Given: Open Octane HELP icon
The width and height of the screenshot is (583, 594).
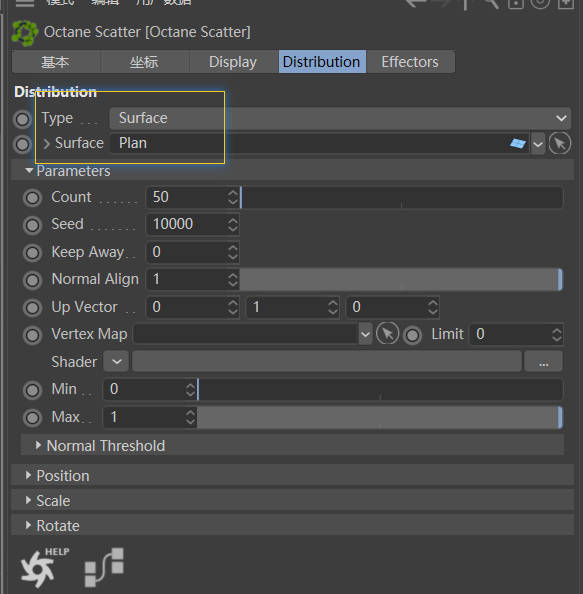Looking at the screenshot, I should pyautogui.click(x=44, y=567).
